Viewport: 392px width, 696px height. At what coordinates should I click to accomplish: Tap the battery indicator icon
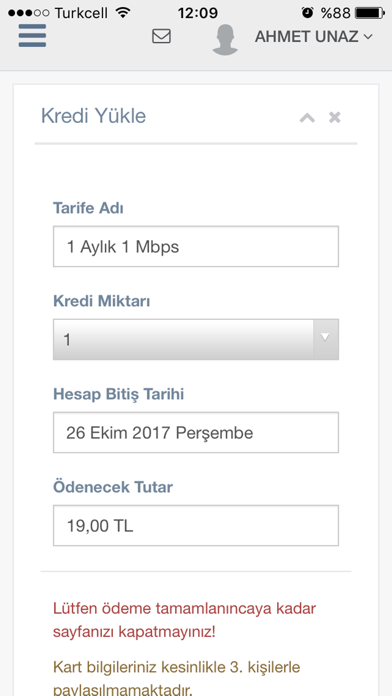coord(370,13)
